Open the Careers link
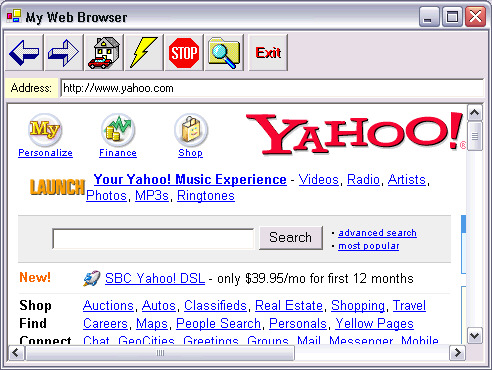Screen dimensions: 492x370 (105, 323)
